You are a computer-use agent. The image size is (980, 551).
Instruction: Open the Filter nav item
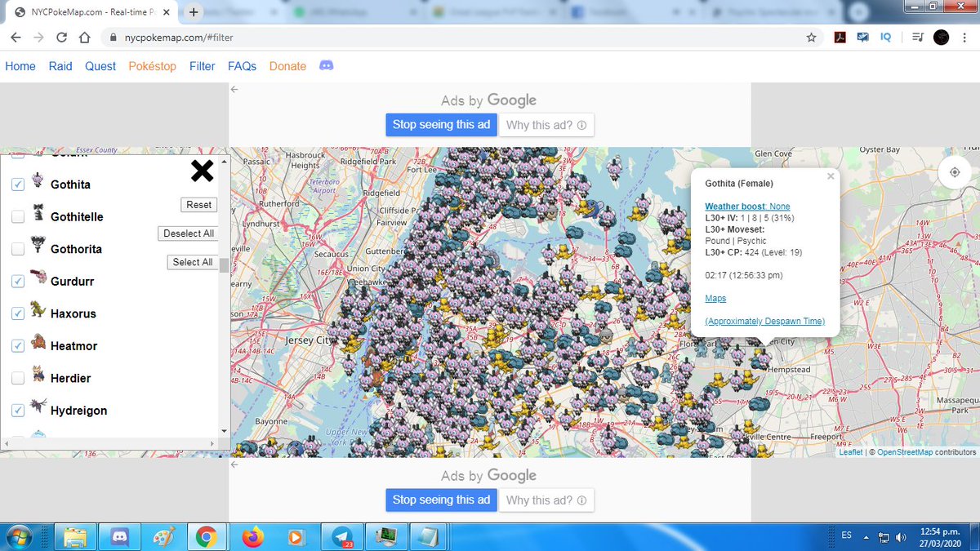[203, 66]
